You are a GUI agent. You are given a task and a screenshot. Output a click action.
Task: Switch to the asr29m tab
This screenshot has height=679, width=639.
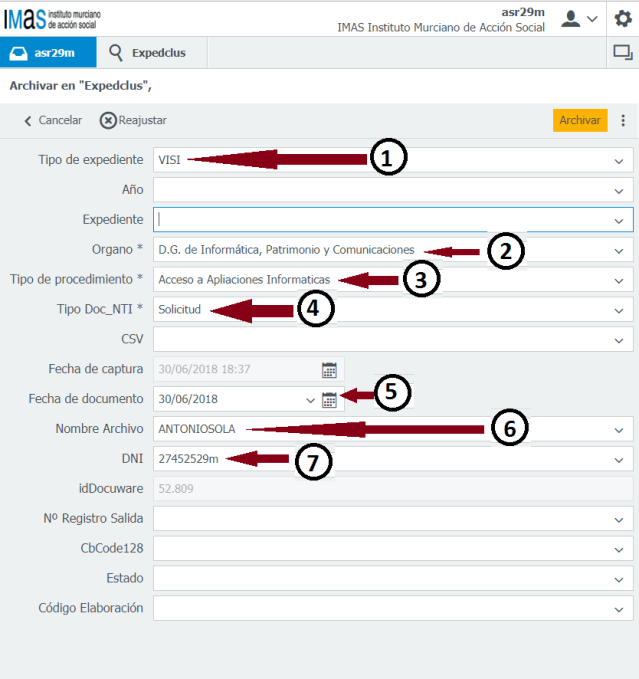(48, 53)
